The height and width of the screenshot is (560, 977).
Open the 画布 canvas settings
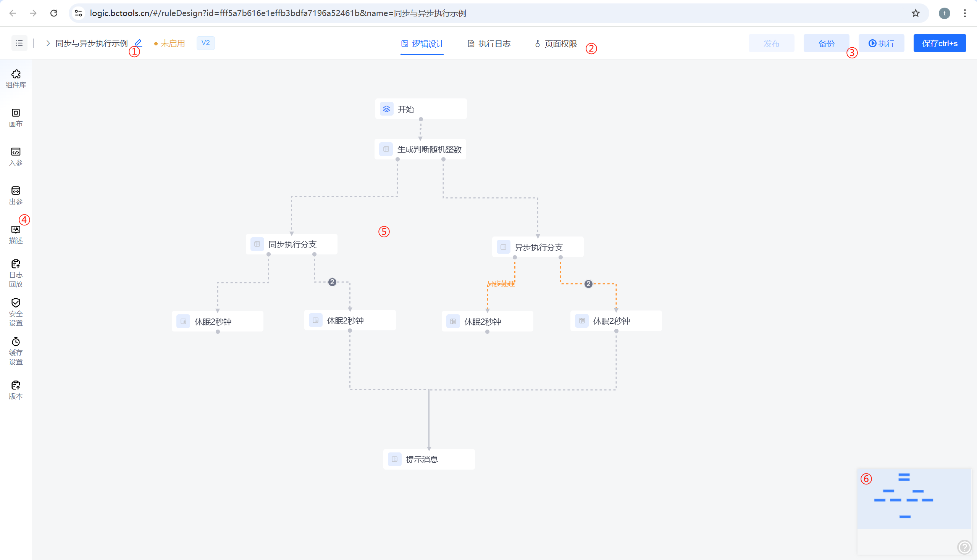[x=16, y=118]
